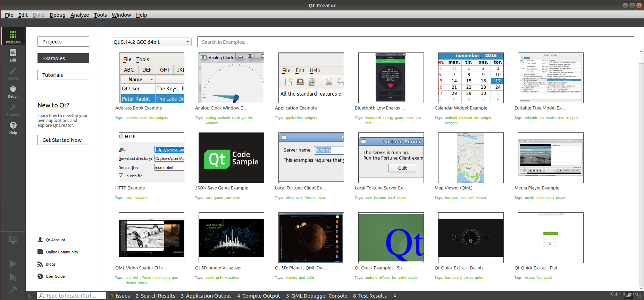Click the Online Community chat icon
The width and height of the screenshot is (644, 300).
[x=40, y=252]
